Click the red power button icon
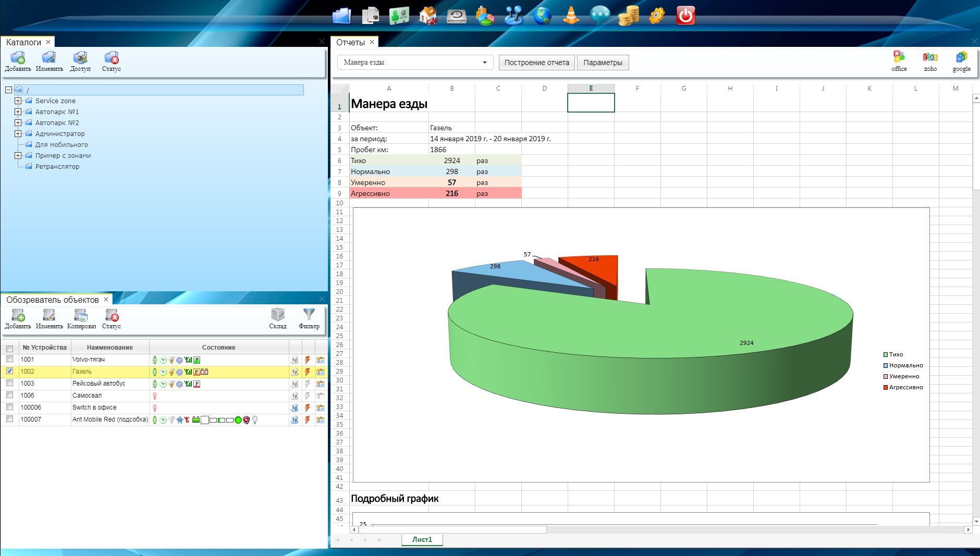This screenshot has width=980, height=556. pyautogui.click(x=685, y=16)
